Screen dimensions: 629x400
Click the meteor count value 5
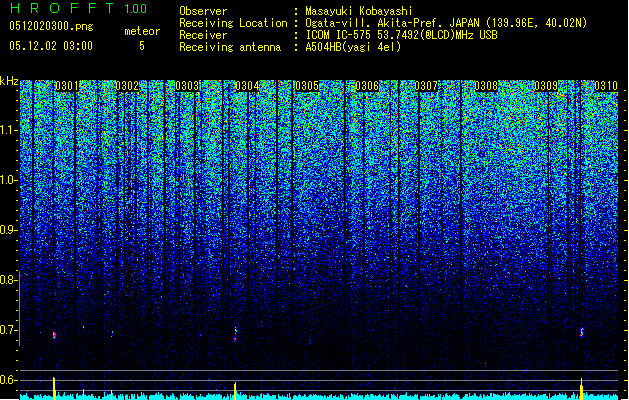tap(142, 46)
